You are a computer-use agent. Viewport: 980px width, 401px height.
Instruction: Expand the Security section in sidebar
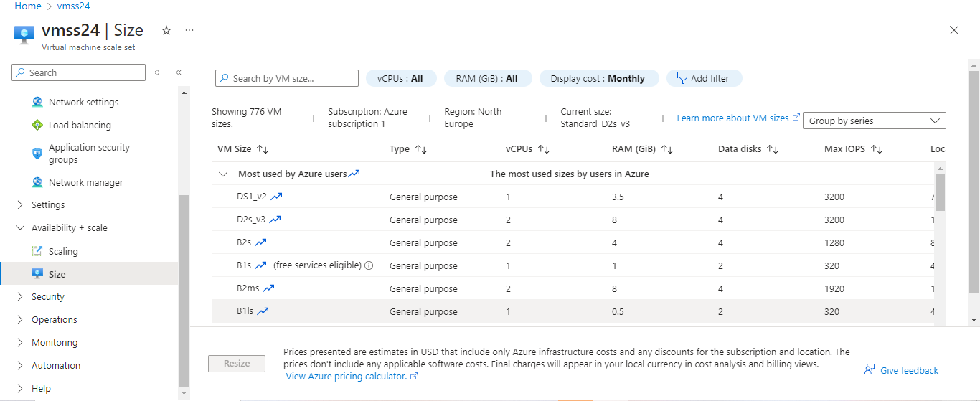pos(19,296)
